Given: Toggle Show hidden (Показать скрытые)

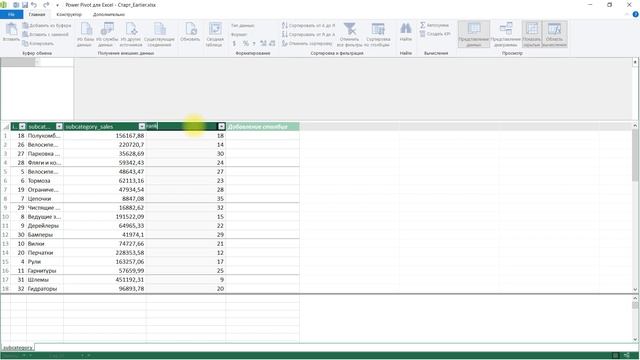Looking at the screenshot, I should (532, 34).
